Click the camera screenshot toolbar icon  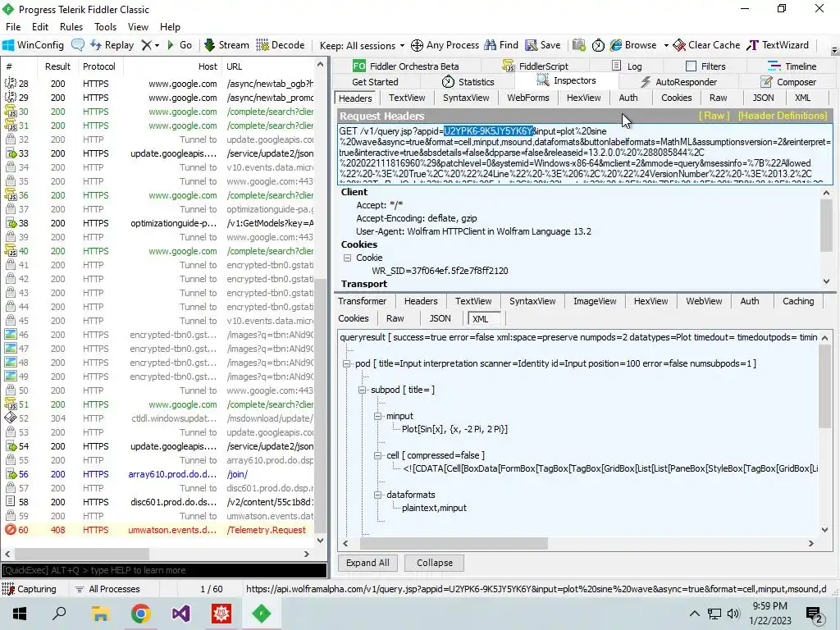point(578,46)
